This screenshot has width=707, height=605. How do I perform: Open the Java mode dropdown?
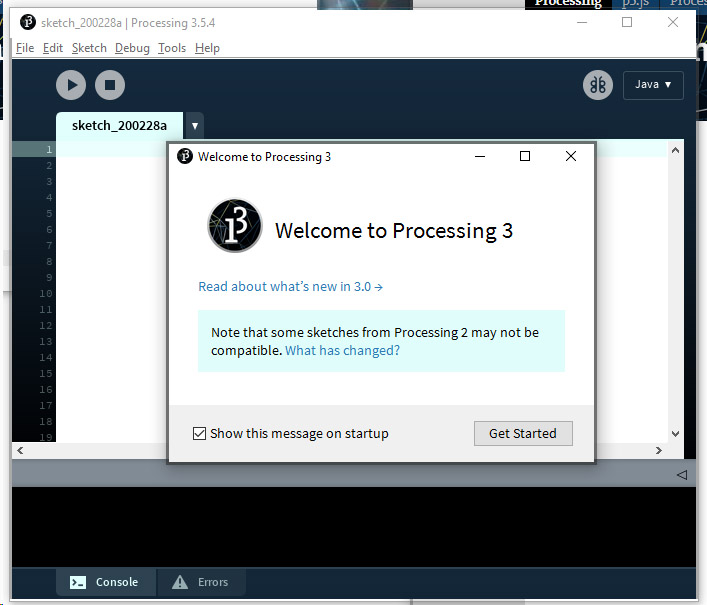coord(653,85)
